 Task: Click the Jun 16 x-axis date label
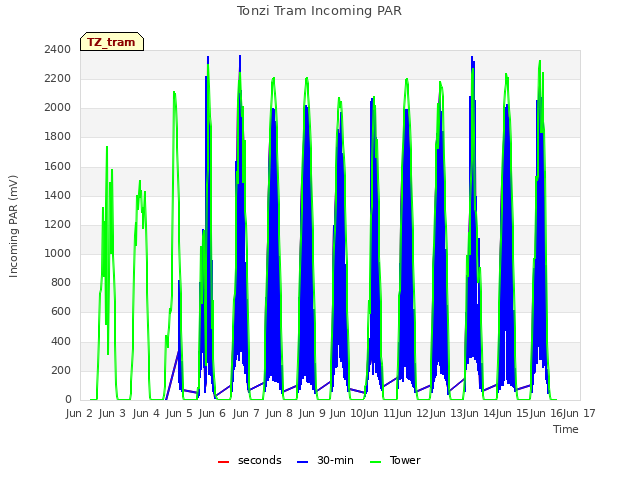point(546,413)
